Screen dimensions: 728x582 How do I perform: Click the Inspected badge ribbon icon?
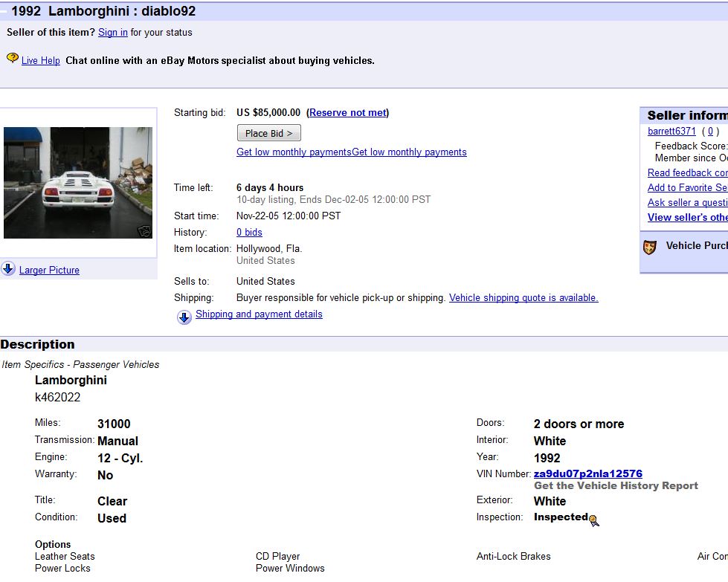[593, 520]
